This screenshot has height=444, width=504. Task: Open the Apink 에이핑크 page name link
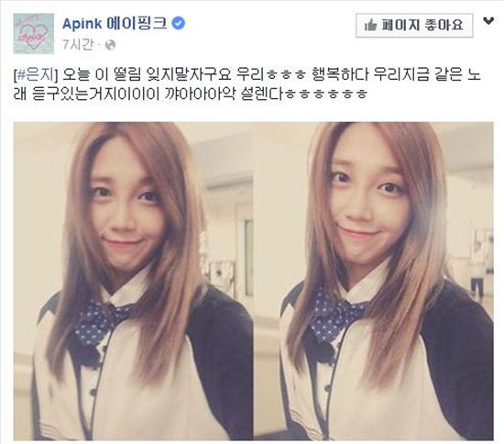click(x=115, y=24)
